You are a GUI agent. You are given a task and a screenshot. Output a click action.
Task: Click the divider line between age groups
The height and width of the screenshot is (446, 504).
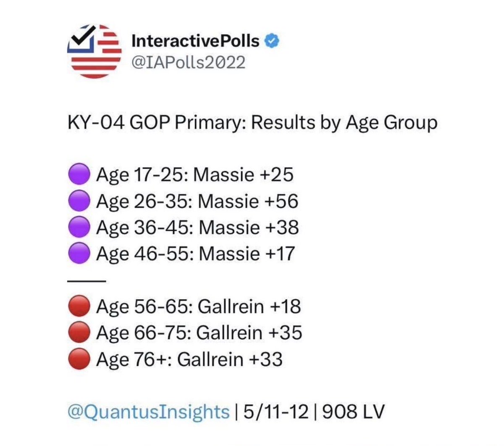(86, 281)
